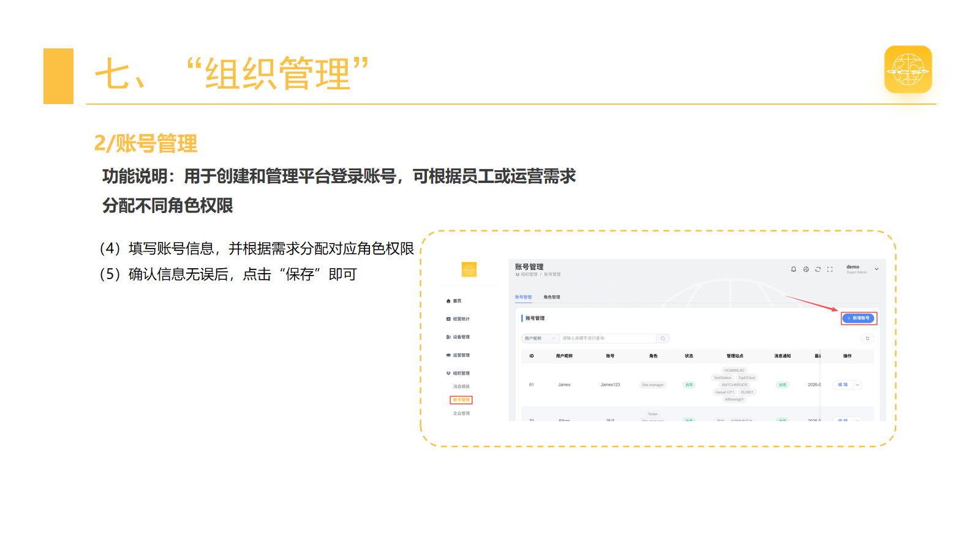This screenshot has height=551, width=980.
Task: Select 消息模板 submenu item
Action: tap(461, 387)
